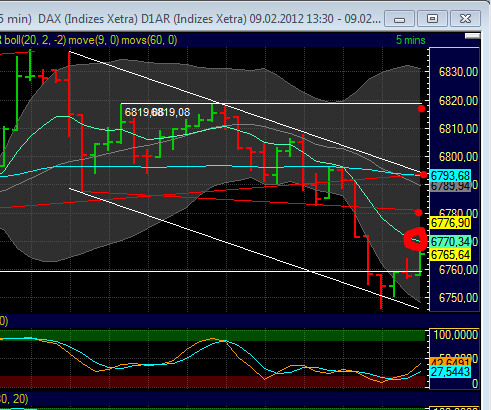
Task: Select the red line endpoint dot beside 6793,68
Action: click(x=423, y=175)
